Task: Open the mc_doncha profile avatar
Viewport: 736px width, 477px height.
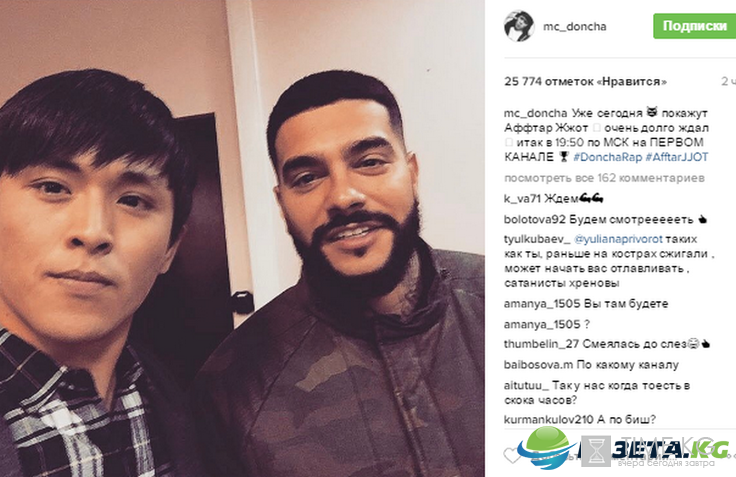Action: point(519,26)
